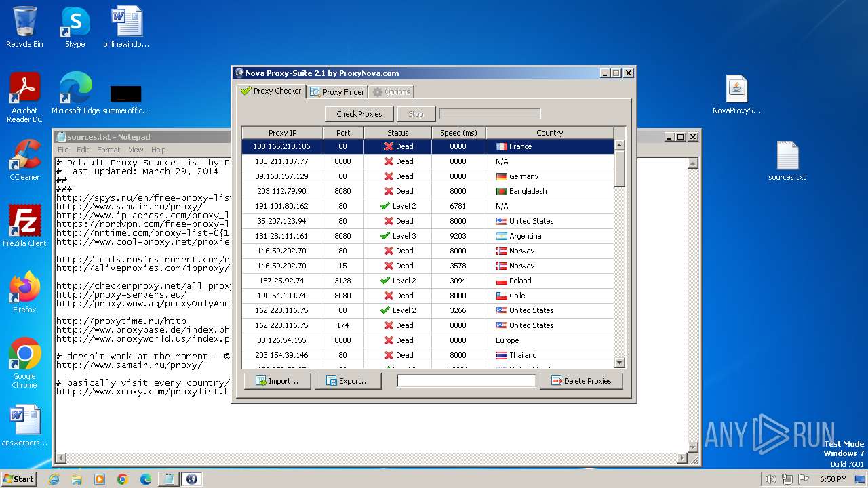The width and height of the screenshot is (868, 488).
Task: Click the Export... button
Action: coord(348,381)
